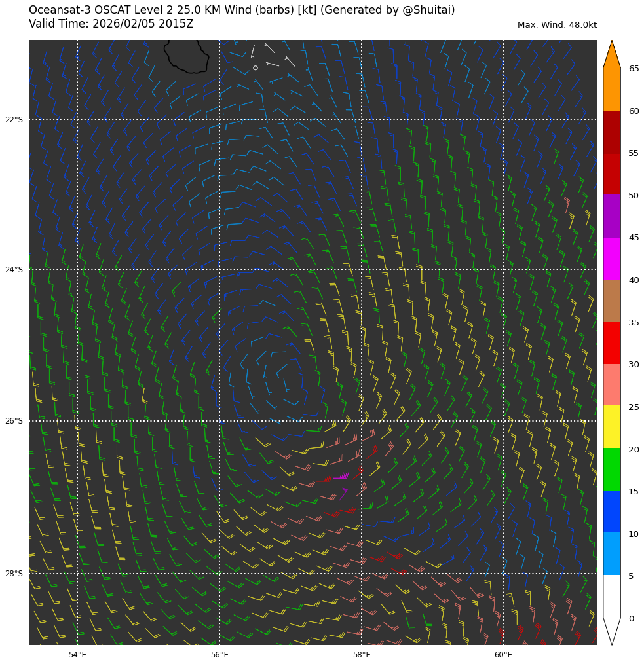Click the orange 60–65 kt colorbar segment
The height and width of the screenshot is (664, 644).
(611, 89)
